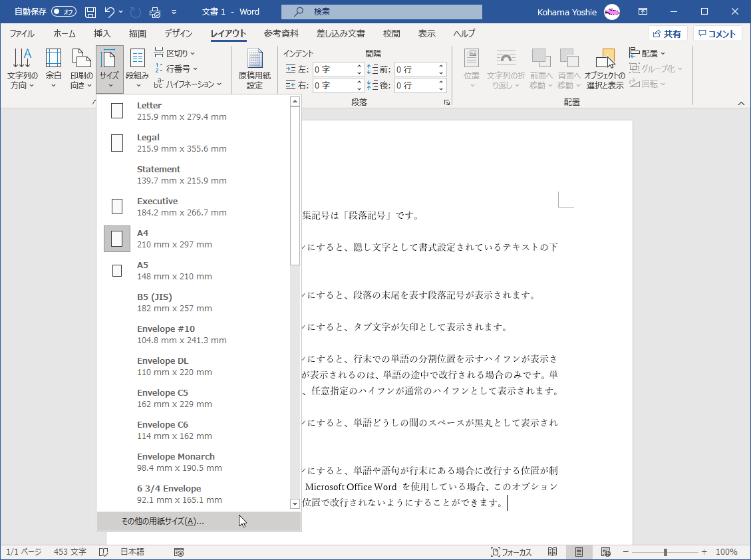
Task: Choose the A5 paper size
Action: [x=194, y=270]
